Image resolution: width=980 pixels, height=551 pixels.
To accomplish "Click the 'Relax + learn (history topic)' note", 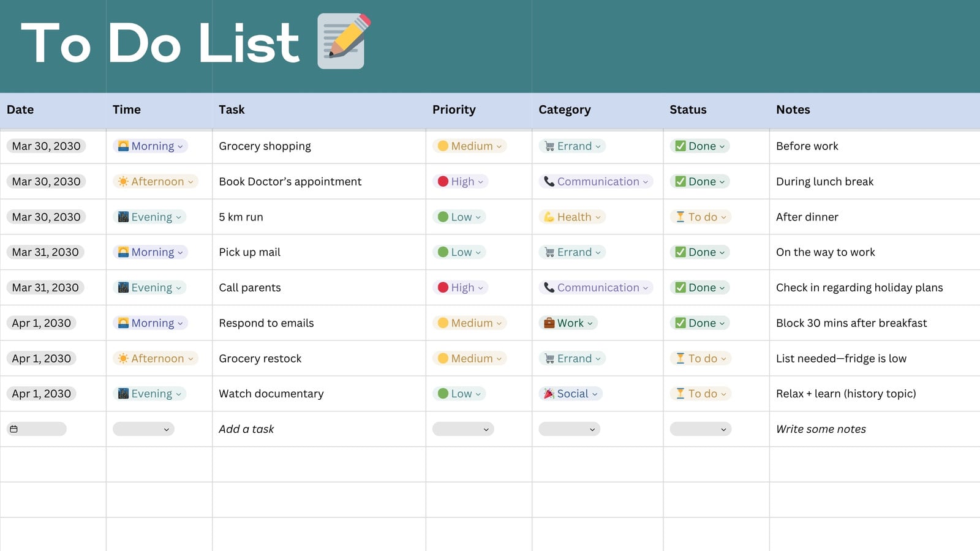I will point(846,394).
